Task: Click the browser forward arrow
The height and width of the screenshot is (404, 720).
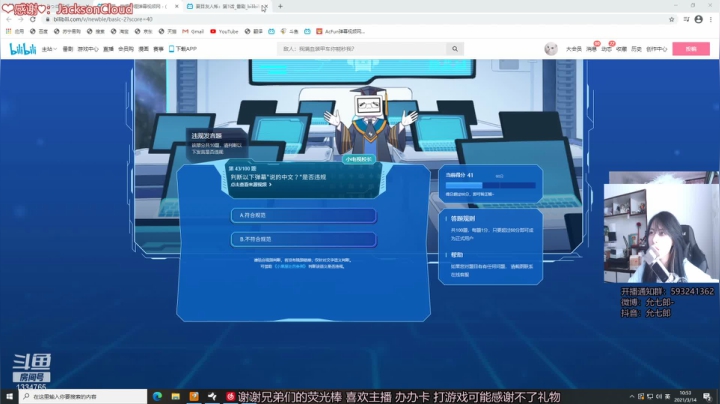Action: (21, 19)
